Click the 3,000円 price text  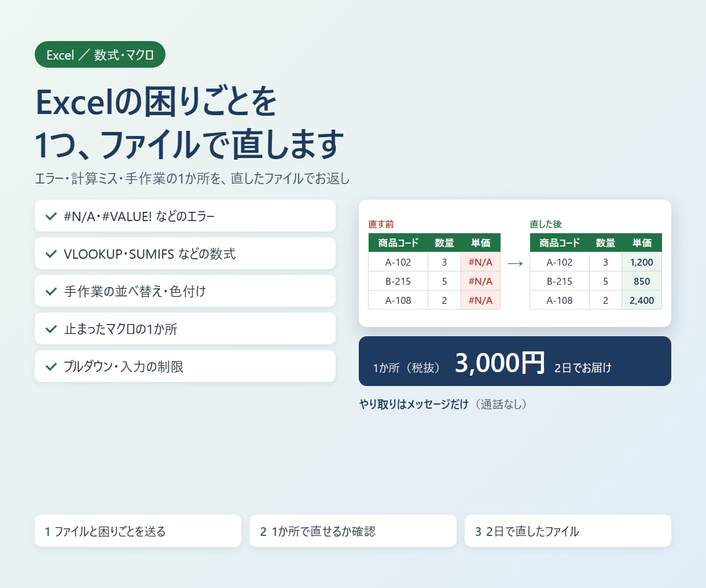[500, 363]
